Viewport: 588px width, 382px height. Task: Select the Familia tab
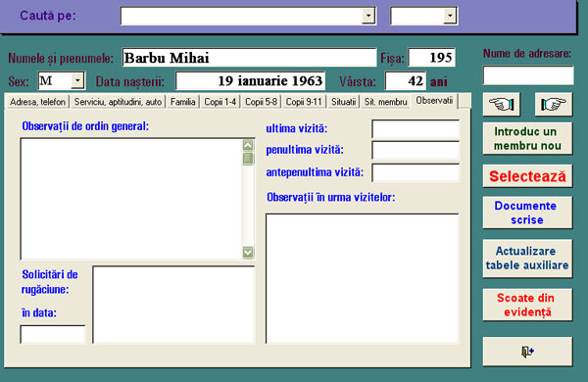coord(182,102)
